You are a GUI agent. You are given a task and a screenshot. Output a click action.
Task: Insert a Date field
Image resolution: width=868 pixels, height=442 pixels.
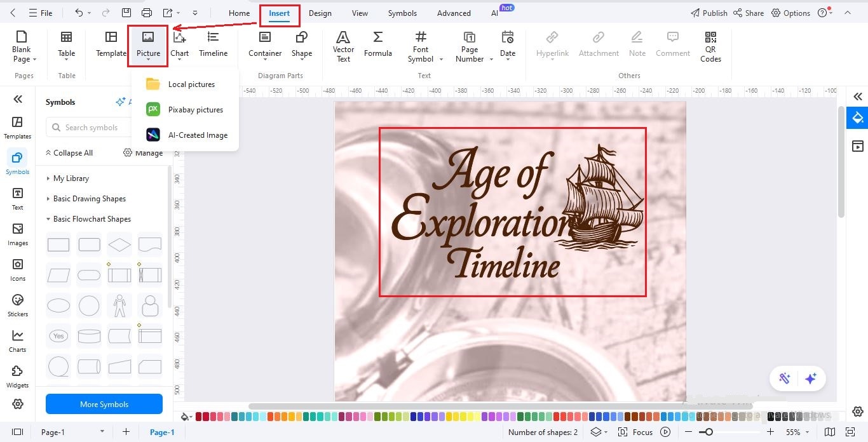(508, 44)
